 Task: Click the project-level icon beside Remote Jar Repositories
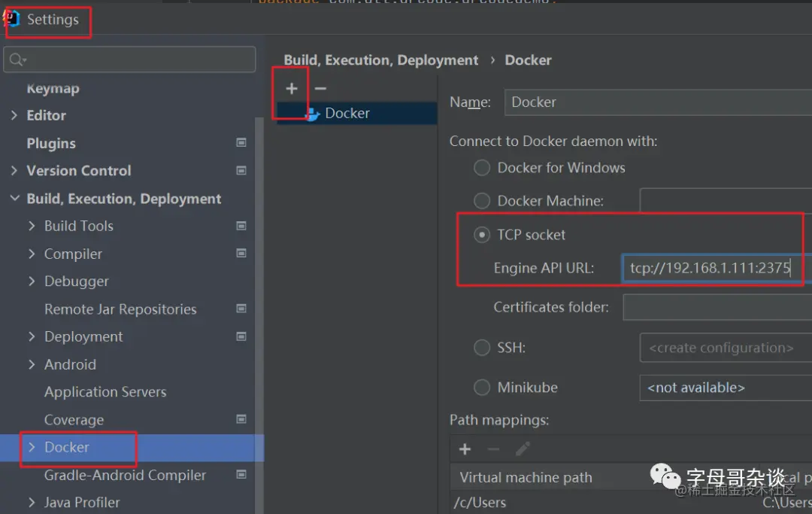pos(241,309)
